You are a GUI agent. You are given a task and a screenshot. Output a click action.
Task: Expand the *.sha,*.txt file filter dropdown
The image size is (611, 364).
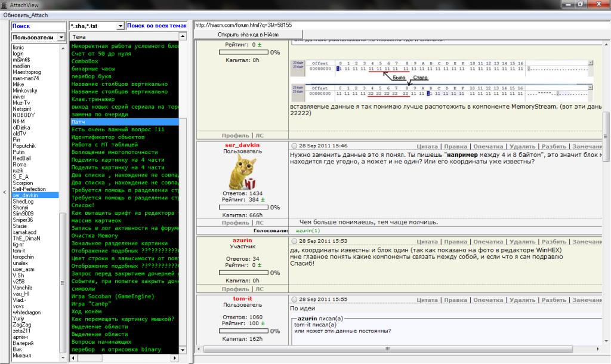[x=120, y=26]
